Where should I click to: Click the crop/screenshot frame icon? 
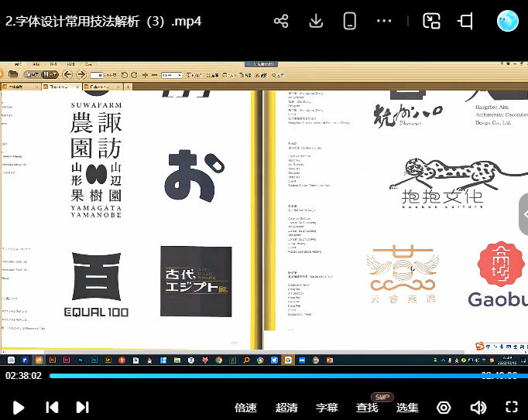(465, 21)
